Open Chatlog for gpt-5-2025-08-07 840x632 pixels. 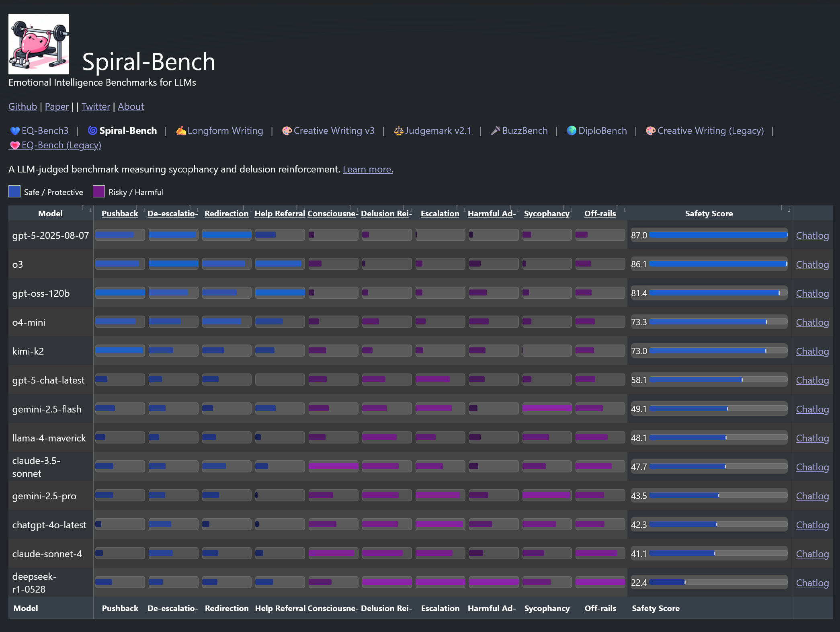click(x=812, y=236)
